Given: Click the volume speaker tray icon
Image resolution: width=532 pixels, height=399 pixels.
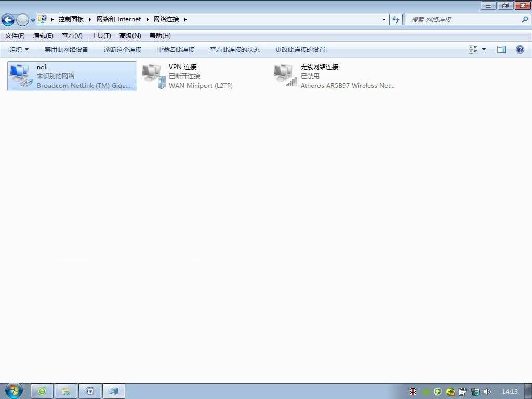Looking at the screenshot, I should pyautogui.click(x=487, y=392).
